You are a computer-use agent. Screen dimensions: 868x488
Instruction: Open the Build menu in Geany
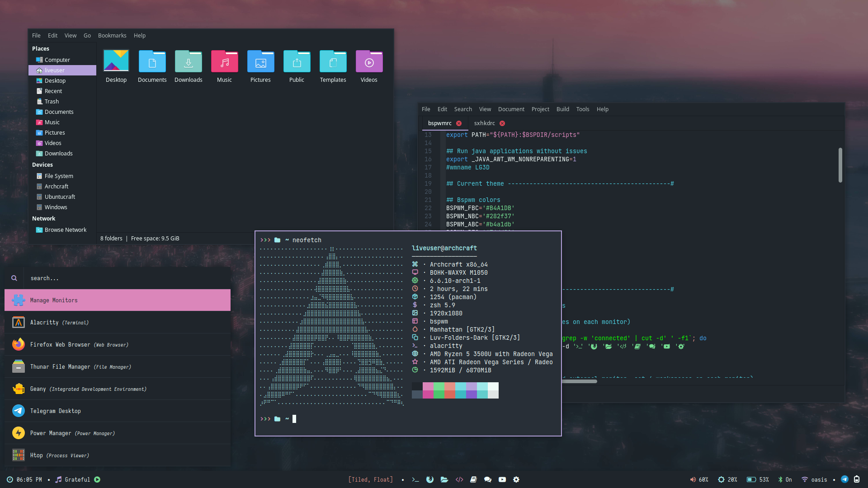pyautogui.click(x=562, y=109)
